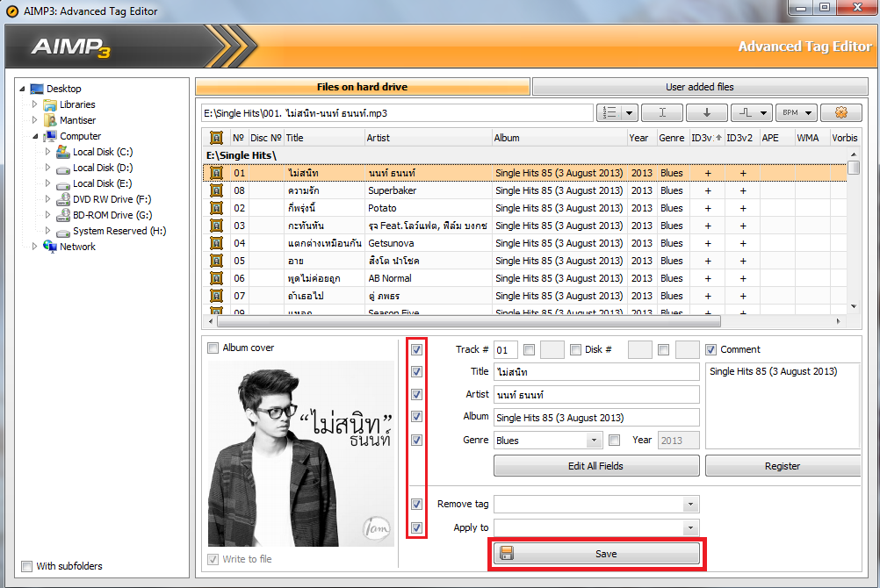Sort by the Artist column header
Screen dimensions: 880x588
pos(429,138)
